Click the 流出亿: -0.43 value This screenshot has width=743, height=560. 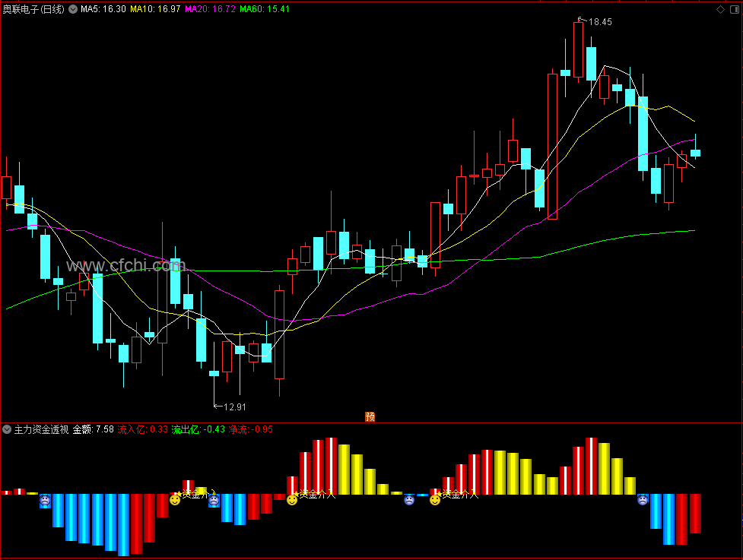(198, 429)
